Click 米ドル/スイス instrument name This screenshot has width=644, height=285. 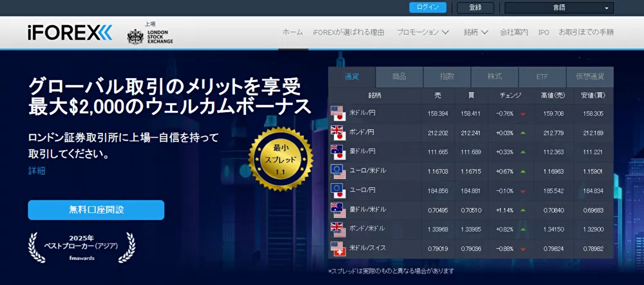pyautogui.click(x=368, y=248)
